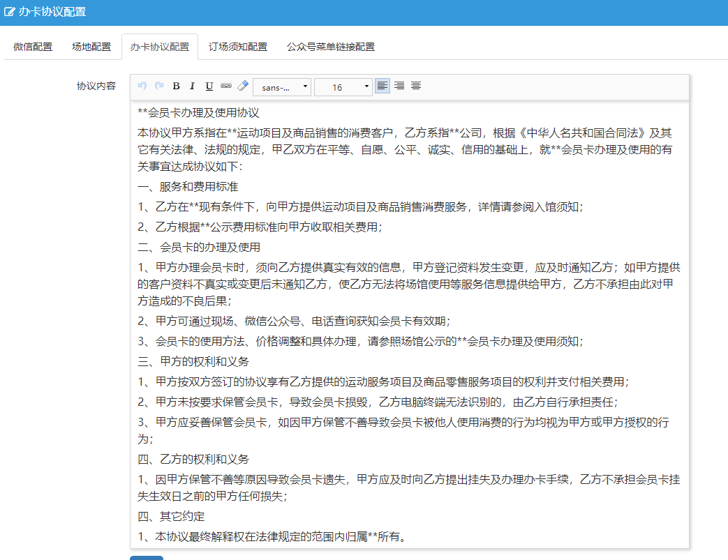Insert a hyperlink with the chain icon

pos(226,86)
